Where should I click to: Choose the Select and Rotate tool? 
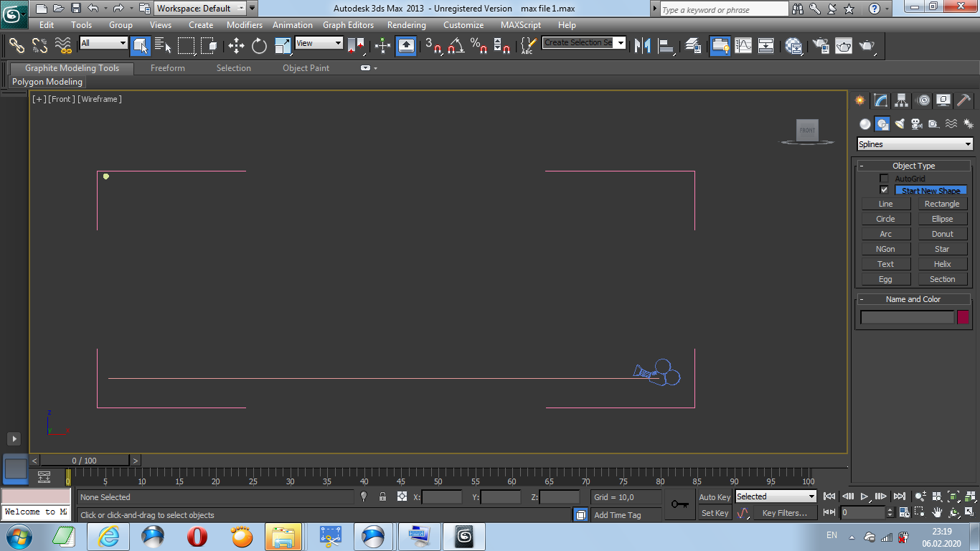(259, 46)
